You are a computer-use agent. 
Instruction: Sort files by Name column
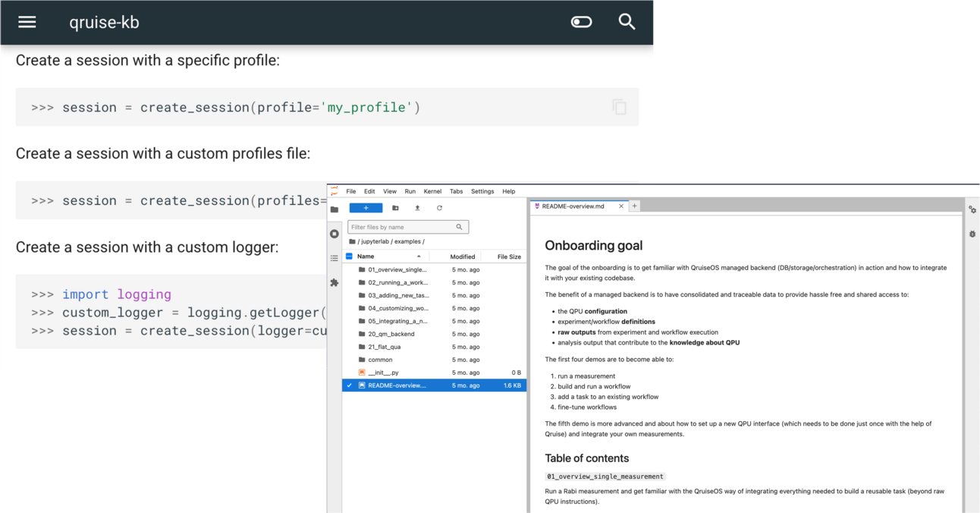tap(389, 256)
